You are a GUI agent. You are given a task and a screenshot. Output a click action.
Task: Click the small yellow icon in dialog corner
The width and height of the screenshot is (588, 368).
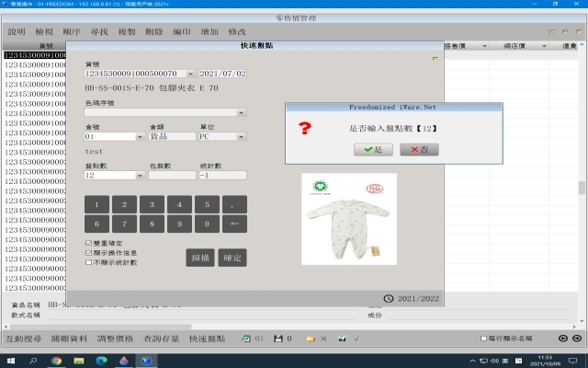pyautogui.click(x=435, y=58)
